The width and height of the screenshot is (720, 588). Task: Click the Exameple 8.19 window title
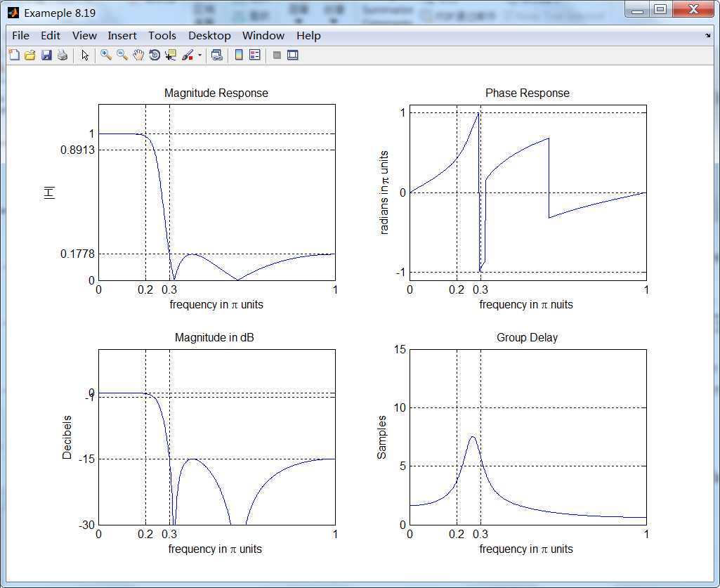pyautogui.click(x=60, y=13)
